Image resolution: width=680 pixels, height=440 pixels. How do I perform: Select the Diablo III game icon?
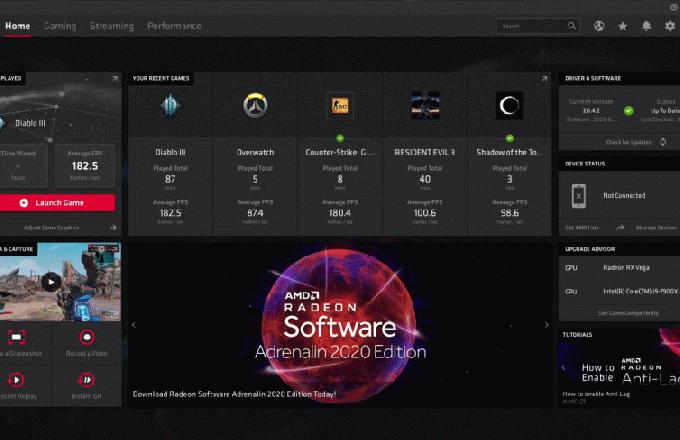click(170, 105)
